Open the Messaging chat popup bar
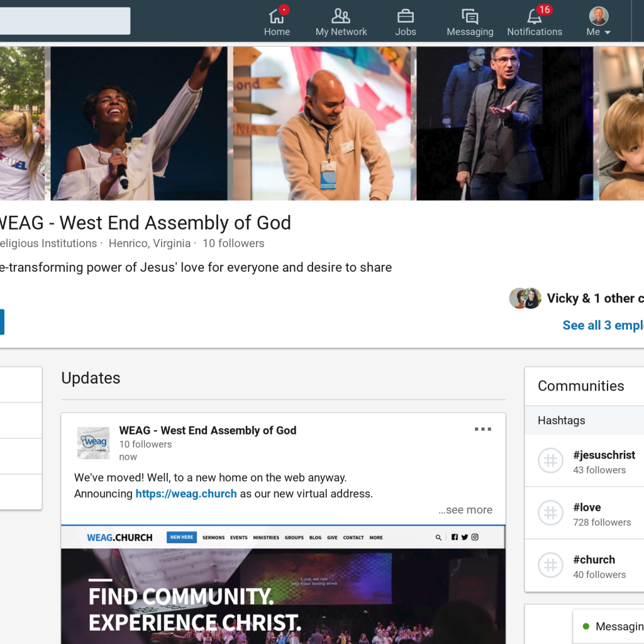Screen dimensions: 644x644 click(x=610, y=626)
